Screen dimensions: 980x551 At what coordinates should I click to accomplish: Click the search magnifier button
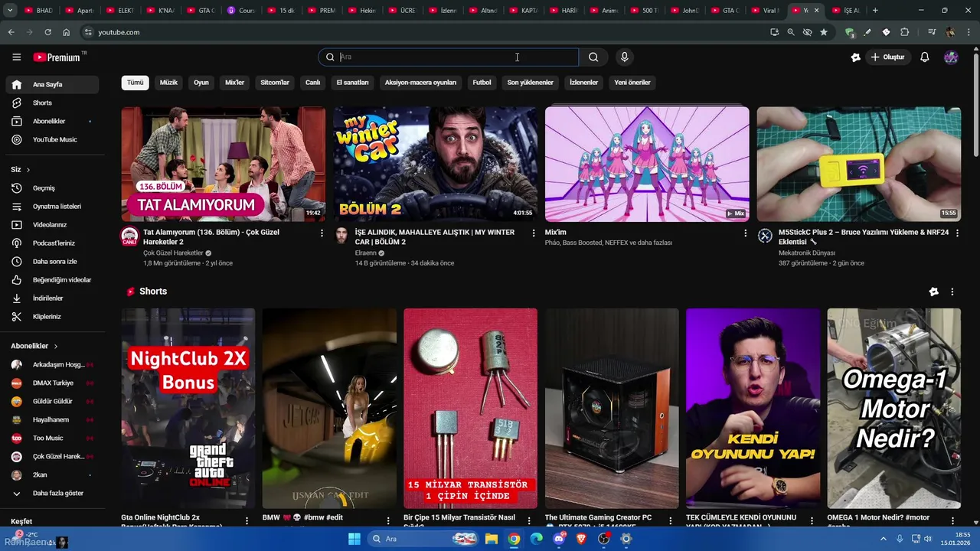(593, 57)
